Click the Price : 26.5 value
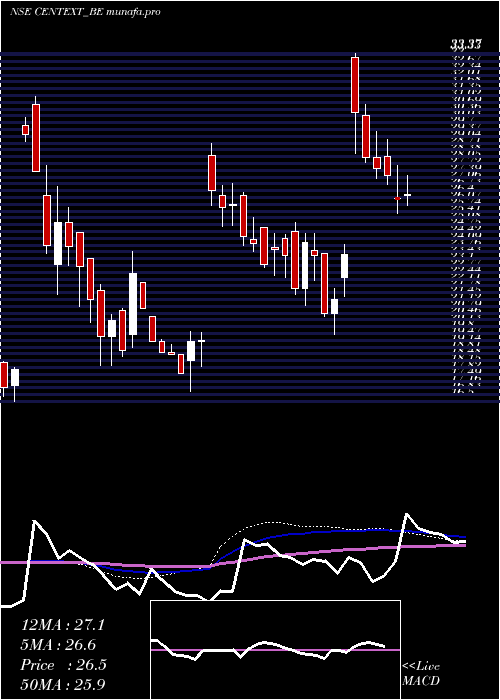Image resolution: width=500 pixels, height=700 pixels. (63, 665)
